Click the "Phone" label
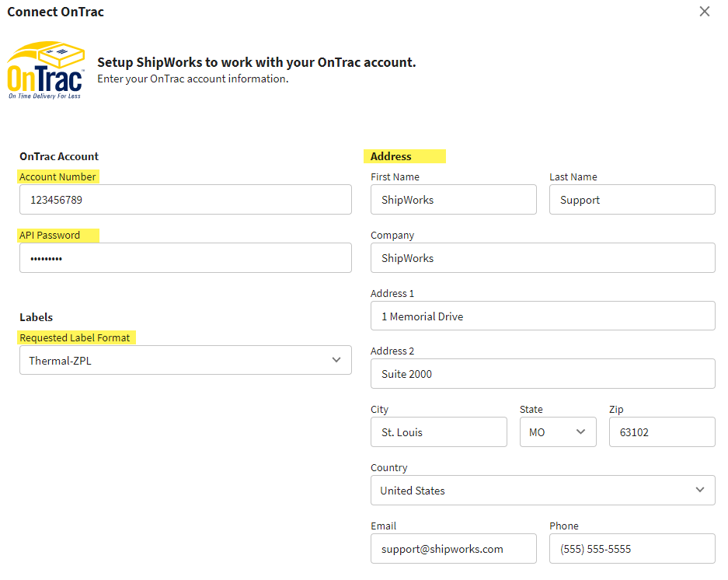Image resolution: width=728 pixels, height=580 pixels. pos(564,526)
